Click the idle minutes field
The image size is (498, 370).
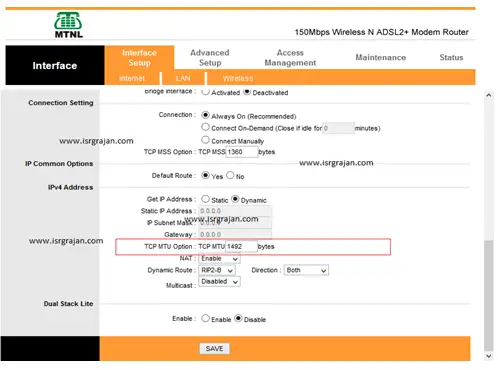click(338, 128)
